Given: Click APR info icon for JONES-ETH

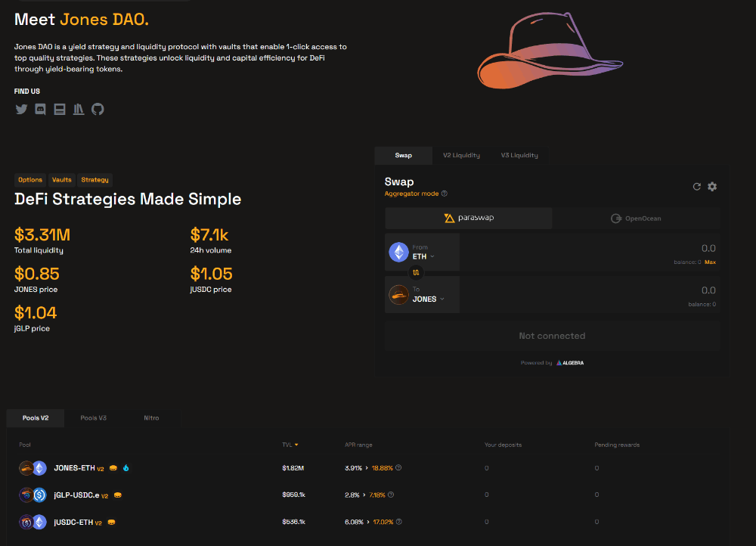Looking at the screenshot, I should 398,467.
